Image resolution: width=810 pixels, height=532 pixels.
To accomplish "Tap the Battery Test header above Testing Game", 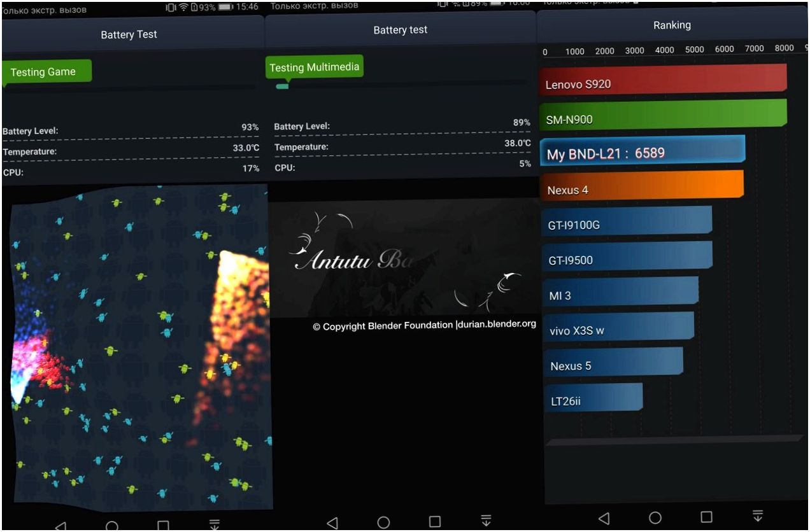I will 129,34.
